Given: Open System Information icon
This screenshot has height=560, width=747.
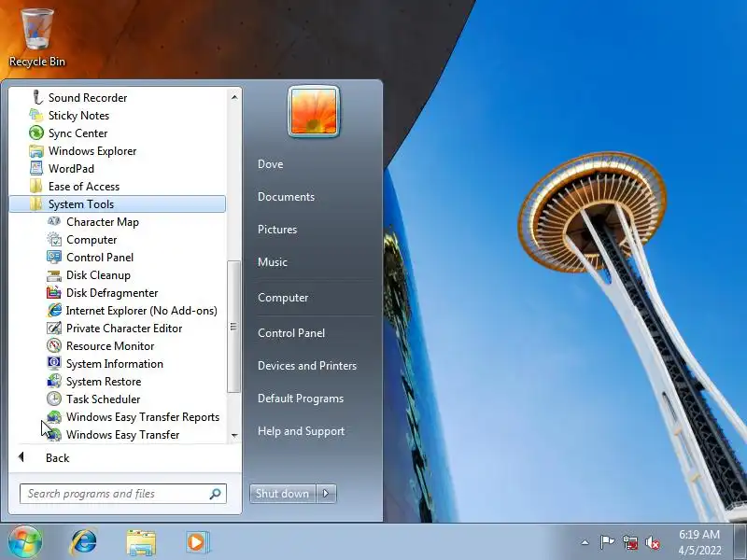Looking at the screenshot, I should coord(54,363).
